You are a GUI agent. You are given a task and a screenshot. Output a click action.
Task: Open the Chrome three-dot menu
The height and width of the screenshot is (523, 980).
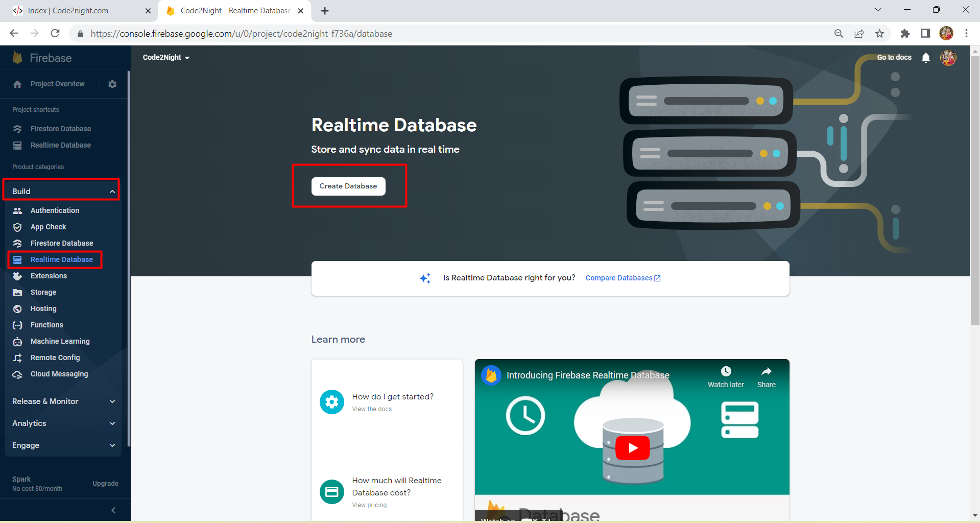966,33
